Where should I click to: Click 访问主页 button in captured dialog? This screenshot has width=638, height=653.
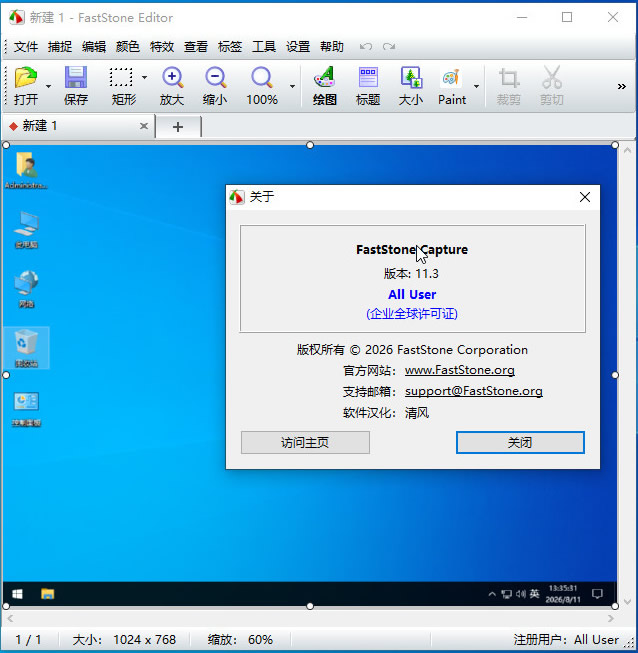click(x=305, y=442)
